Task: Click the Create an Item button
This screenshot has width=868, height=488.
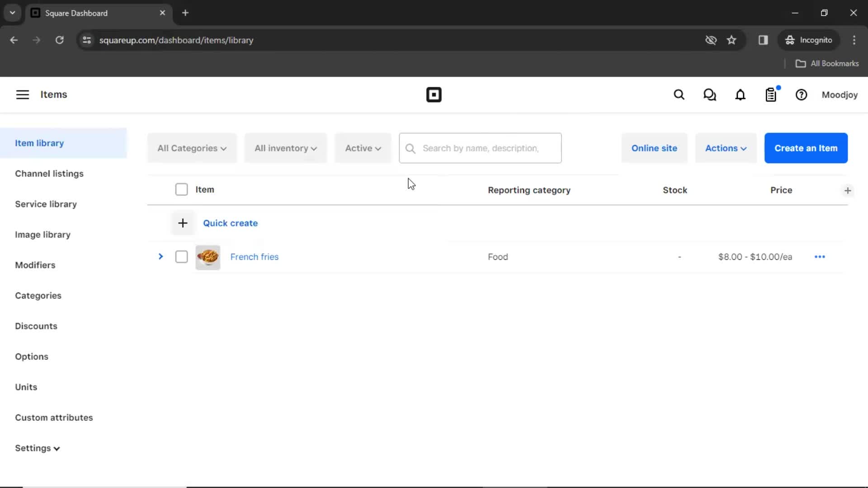Action: (806, 148)
